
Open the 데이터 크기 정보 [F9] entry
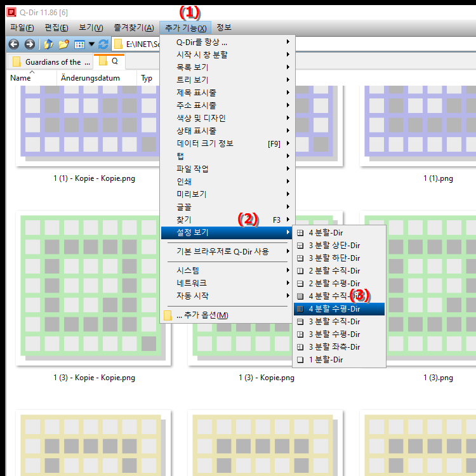(x=227, y=143)
